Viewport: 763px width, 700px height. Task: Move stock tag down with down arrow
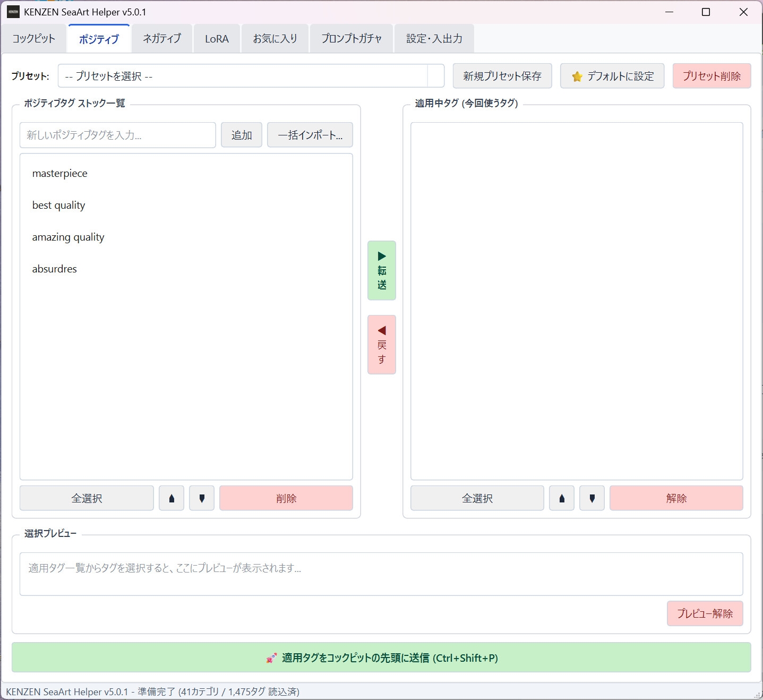point(202,498)
